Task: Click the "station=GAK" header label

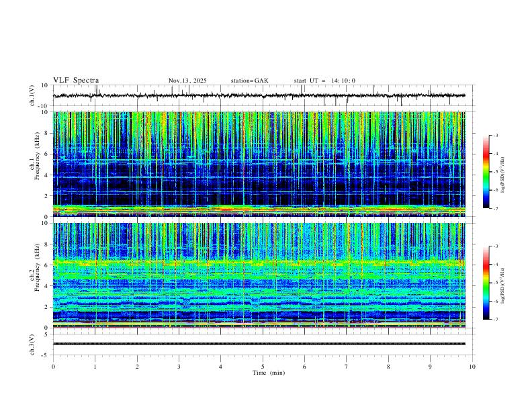Action: tap(250, 81)
